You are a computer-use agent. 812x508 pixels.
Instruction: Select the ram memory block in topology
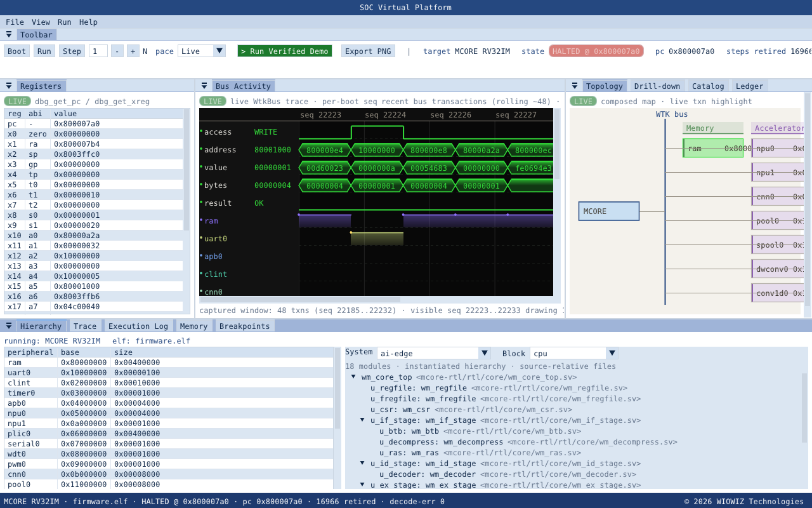pyautogui.click(x=713, y=148)
